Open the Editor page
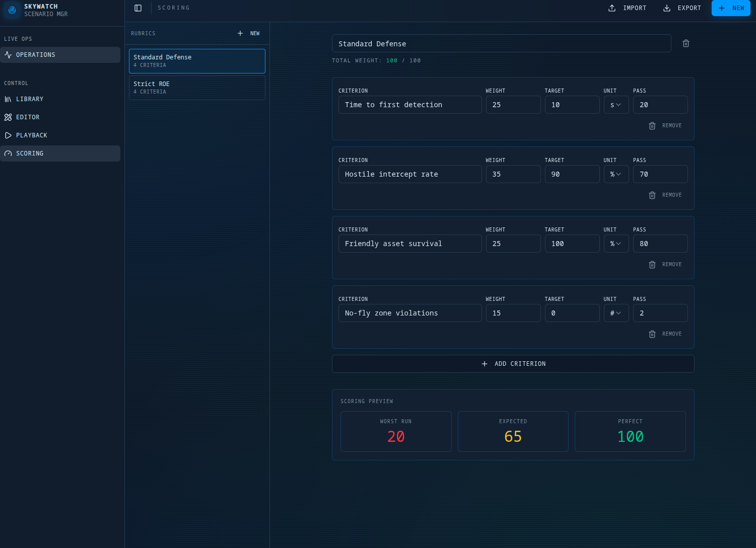 click(x=60, y=117)
